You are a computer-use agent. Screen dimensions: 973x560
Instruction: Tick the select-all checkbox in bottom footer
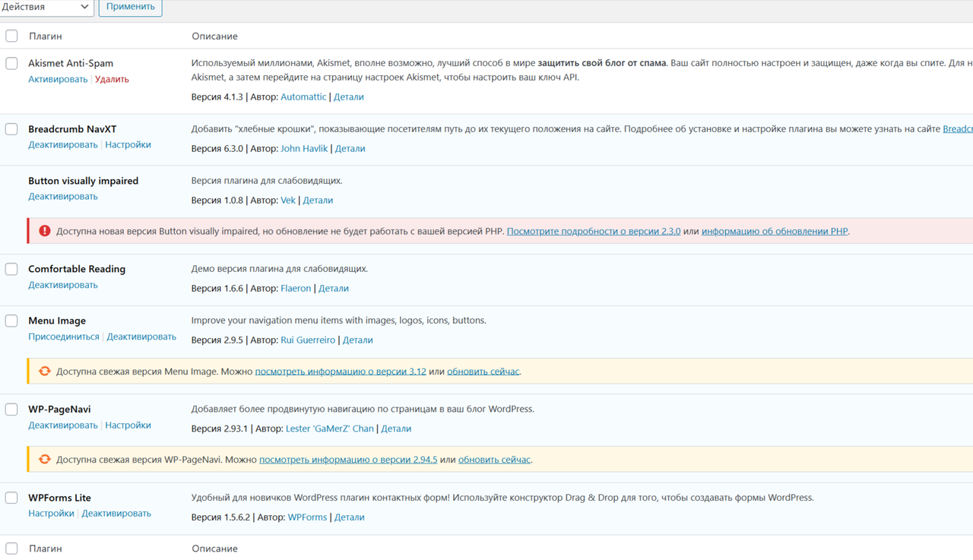[x=11, y=548]
